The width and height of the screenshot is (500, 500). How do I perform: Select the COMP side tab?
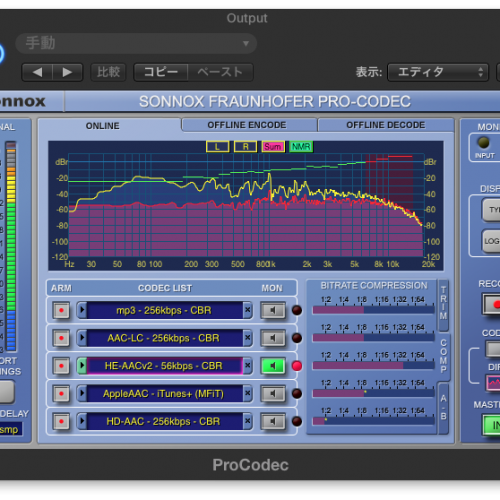pyautogui.click(x=443, y=356)
